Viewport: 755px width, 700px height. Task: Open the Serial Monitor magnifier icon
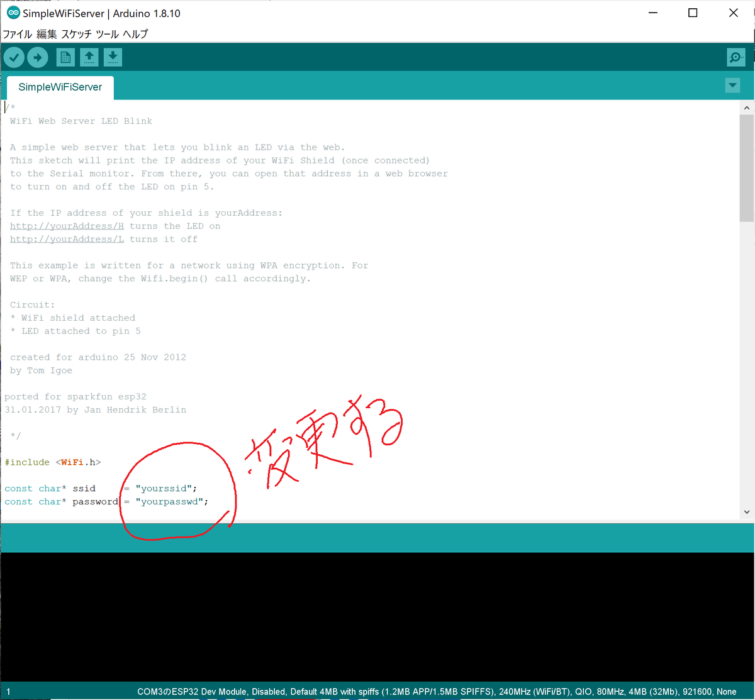[x=735, y=57]
